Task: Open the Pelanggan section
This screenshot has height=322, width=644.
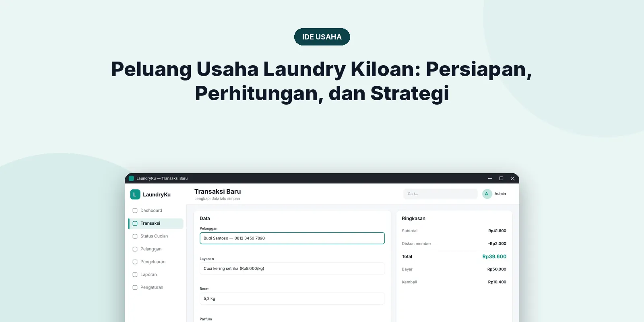Action: pos(156,249)
